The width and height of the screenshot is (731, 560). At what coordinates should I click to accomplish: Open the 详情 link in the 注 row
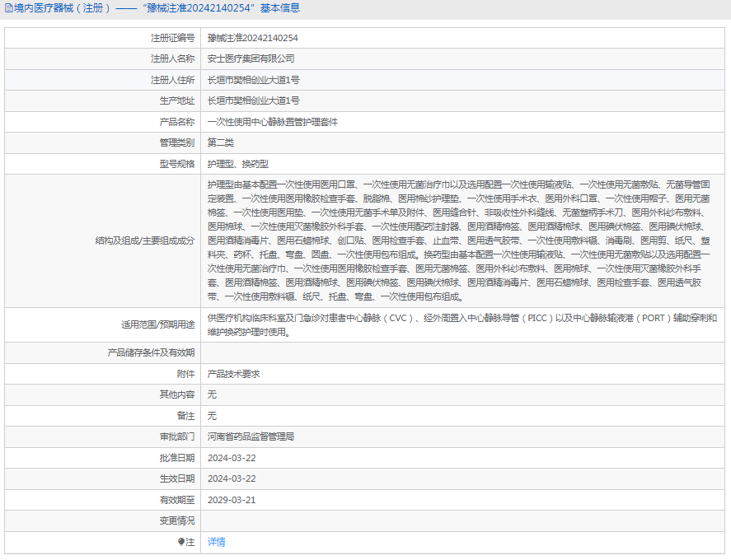[216, 542]
